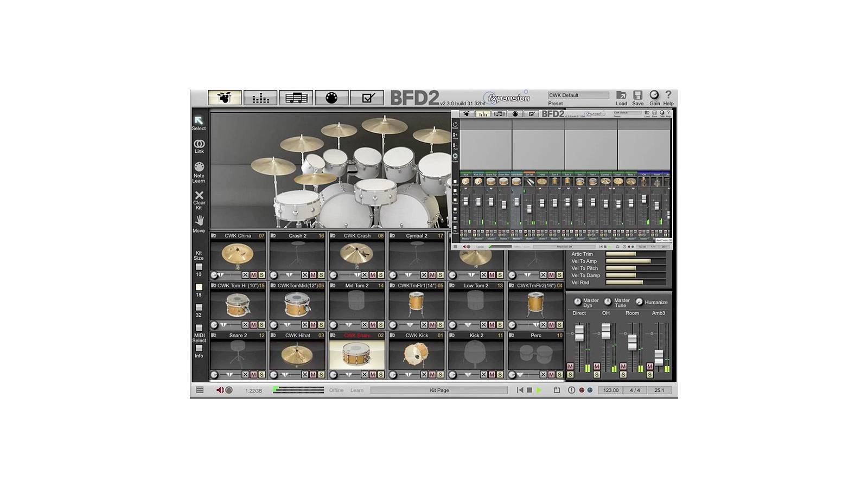The height and width of the screenshot is (488, 868).
Task: Mute the CWK Snare slot
Action: click(x=373, y=375)
